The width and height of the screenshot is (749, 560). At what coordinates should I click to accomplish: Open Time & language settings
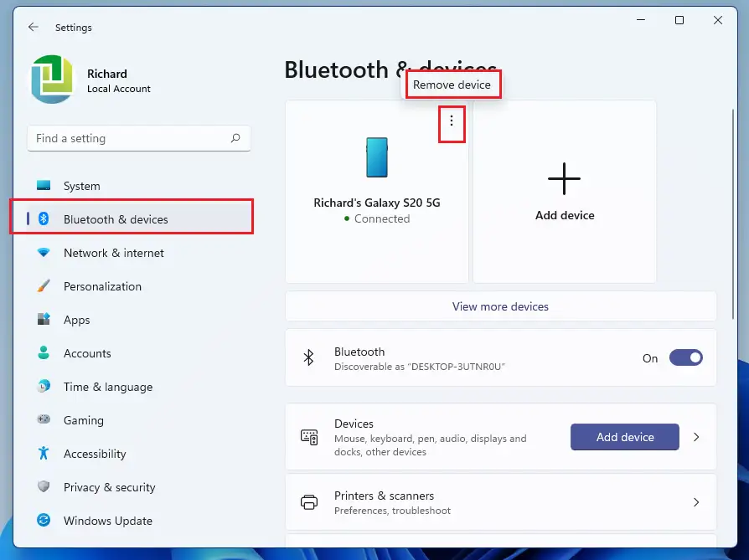[139, 386]
